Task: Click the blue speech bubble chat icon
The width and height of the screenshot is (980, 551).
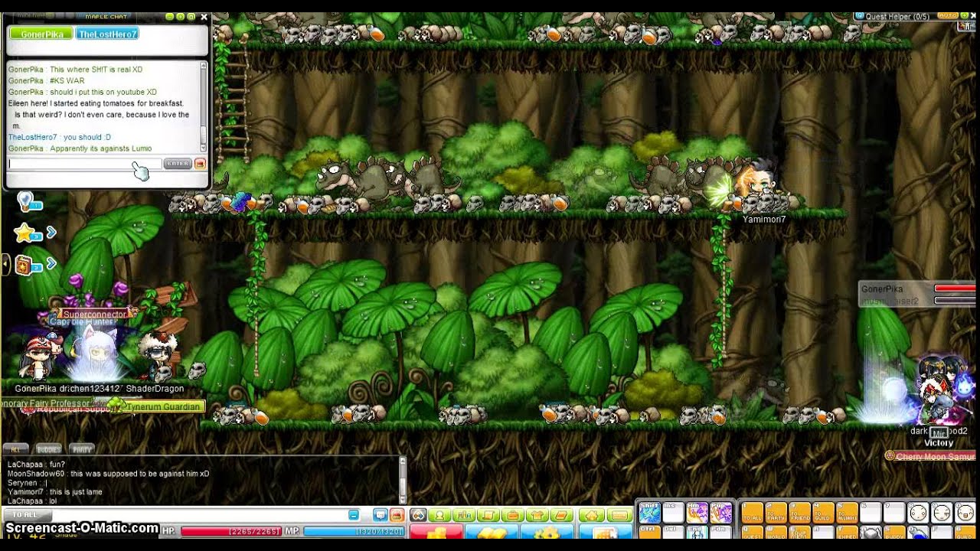Action: [x=381, y=515]
